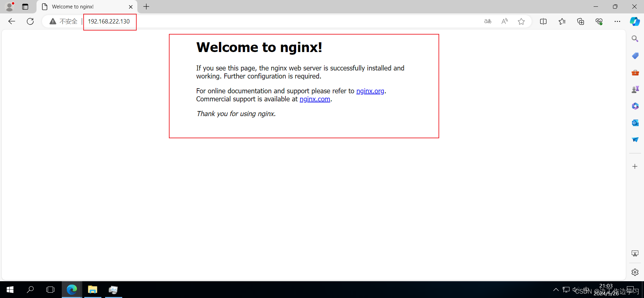Open the translate page icon
Screen dimensions: 644x298
coord(488,21)
